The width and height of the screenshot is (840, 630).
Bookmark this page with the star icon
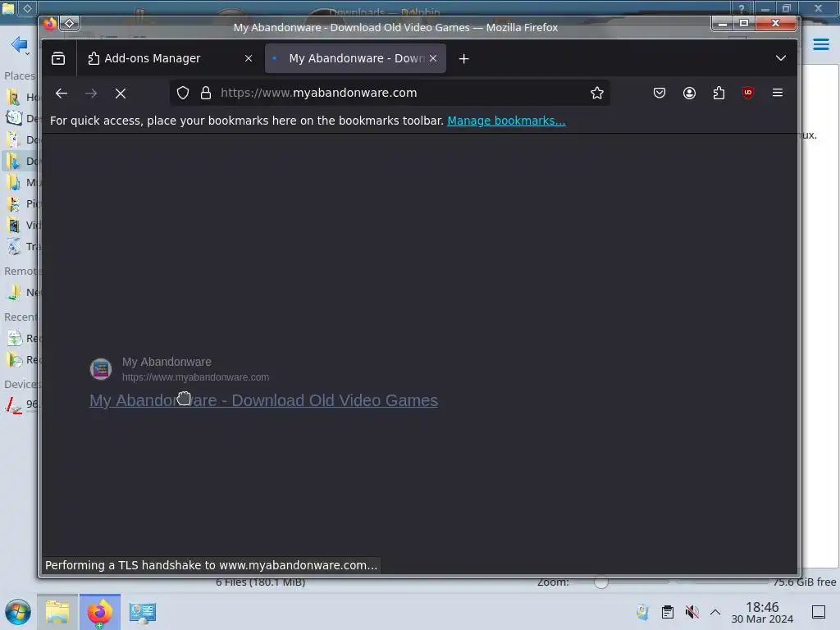click(x=597, y=94)
